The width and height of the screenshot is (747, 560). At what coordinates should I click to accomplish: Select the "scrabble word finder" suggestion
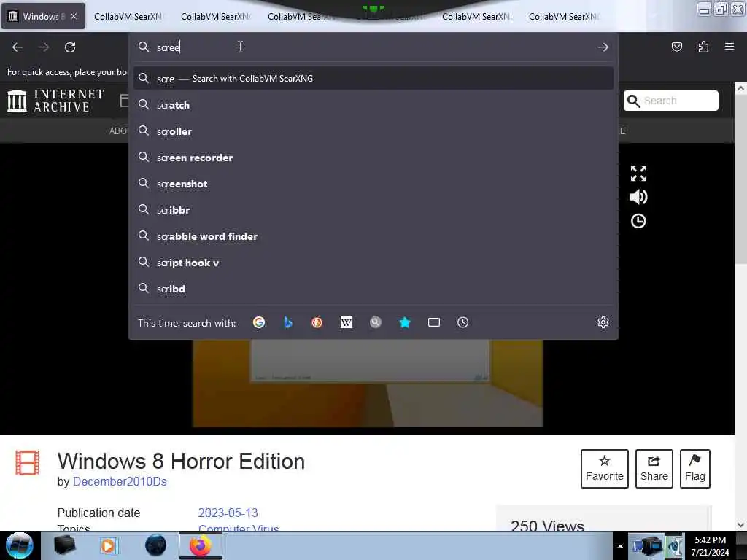click(x=373, y=236)
